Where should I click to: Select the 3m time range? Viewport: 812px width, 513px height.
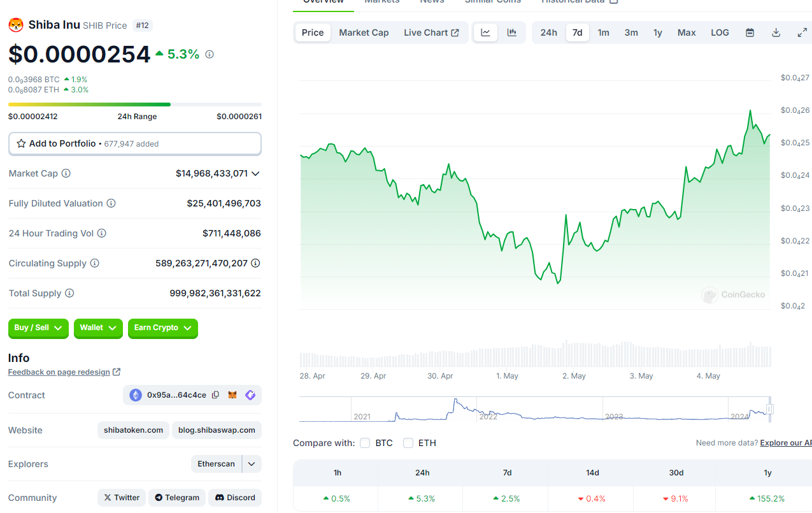[631, 33]
